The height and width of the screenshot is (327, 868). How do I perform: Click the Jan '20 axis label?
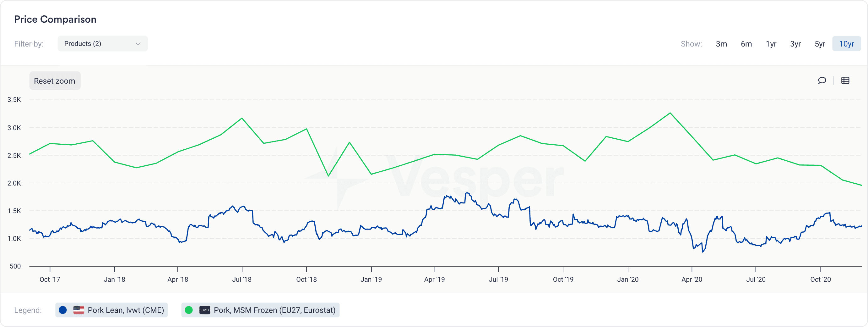click(628, 279)
